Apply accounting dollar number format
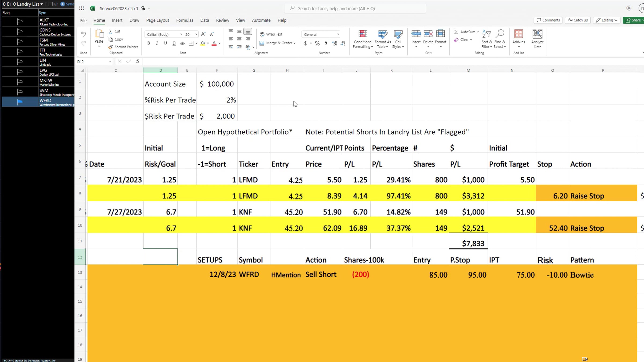 coord(305,43)
